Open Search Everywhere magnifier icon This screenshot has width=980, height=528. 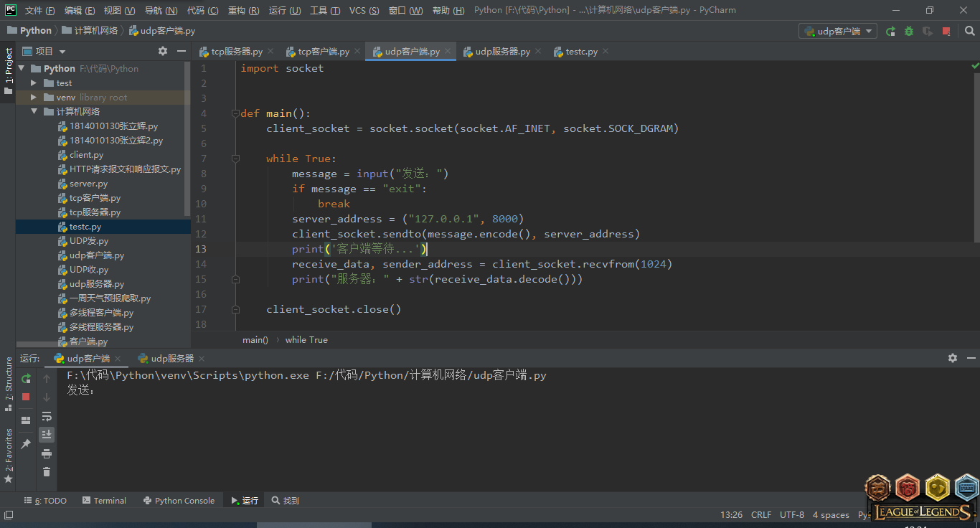point(969,31)
